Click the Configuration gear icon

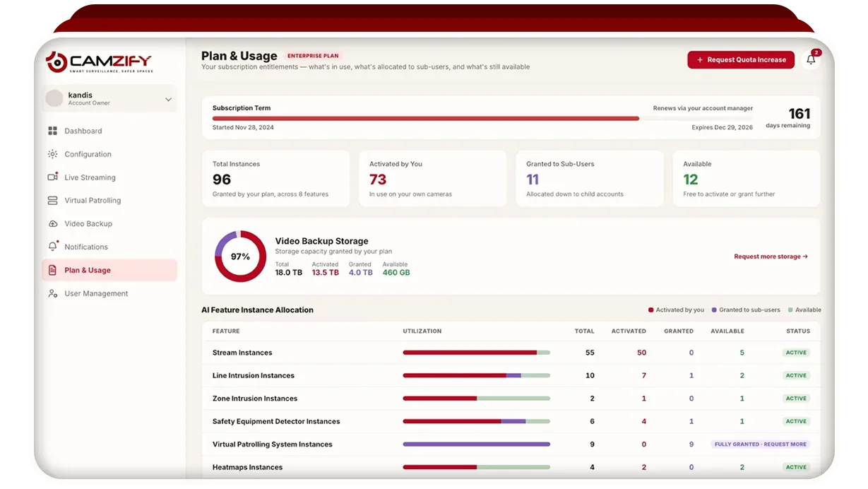52,154
